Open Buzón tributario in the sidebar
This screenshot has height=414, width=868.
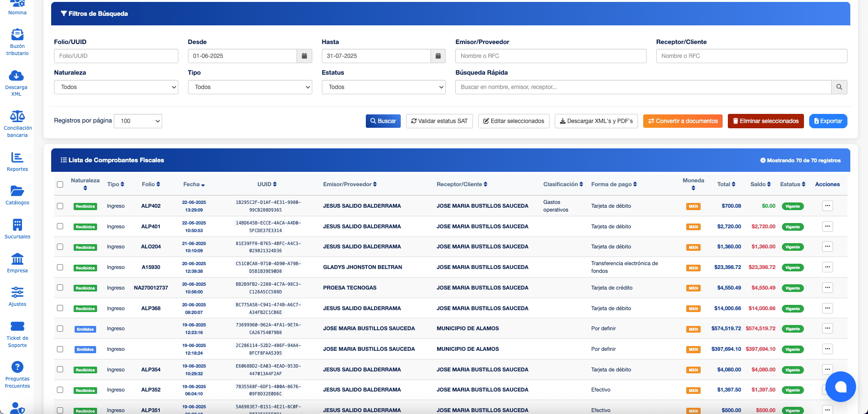[x=17, y=35]
